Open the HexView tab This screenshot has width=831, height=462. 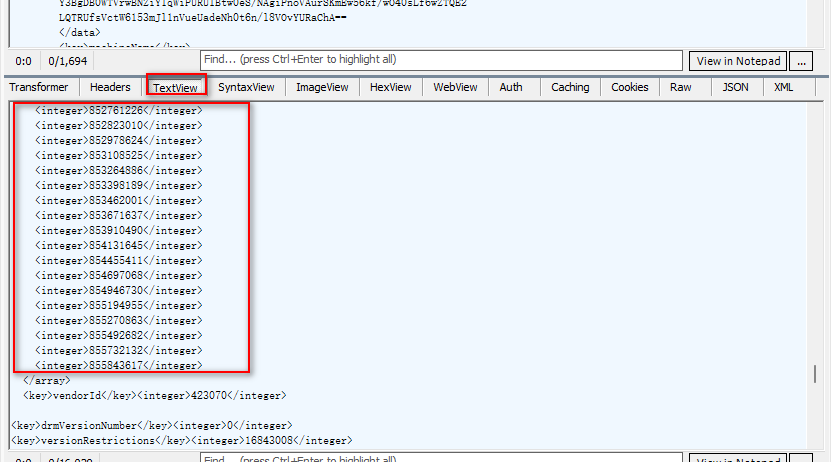tap(391, 87)
